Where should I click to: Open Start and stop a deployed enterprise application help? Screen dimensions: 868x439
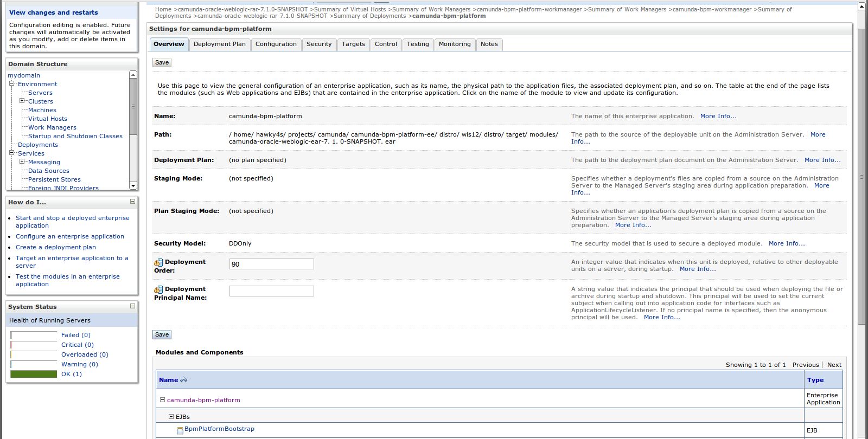73,222
